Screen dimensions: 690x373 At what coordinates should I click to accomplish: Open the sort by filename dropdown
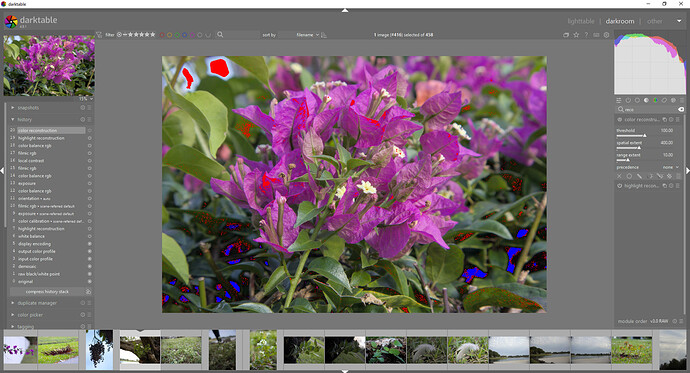tap(307, 35)
